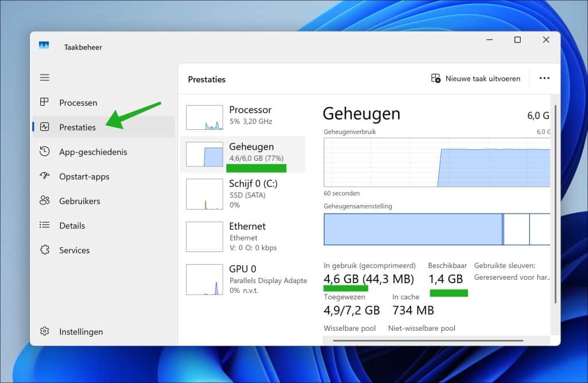Select the Schijf 0 (C:) item

[x=243, y=194]
